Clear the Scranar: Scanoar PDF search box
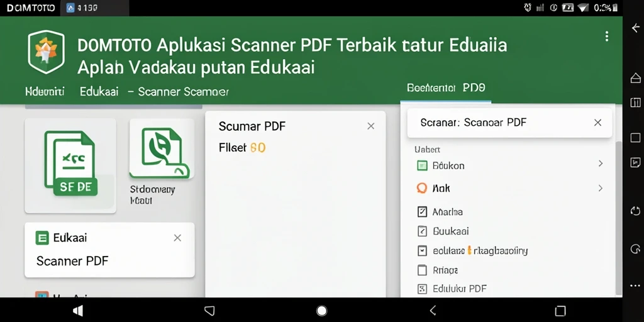 598,123
